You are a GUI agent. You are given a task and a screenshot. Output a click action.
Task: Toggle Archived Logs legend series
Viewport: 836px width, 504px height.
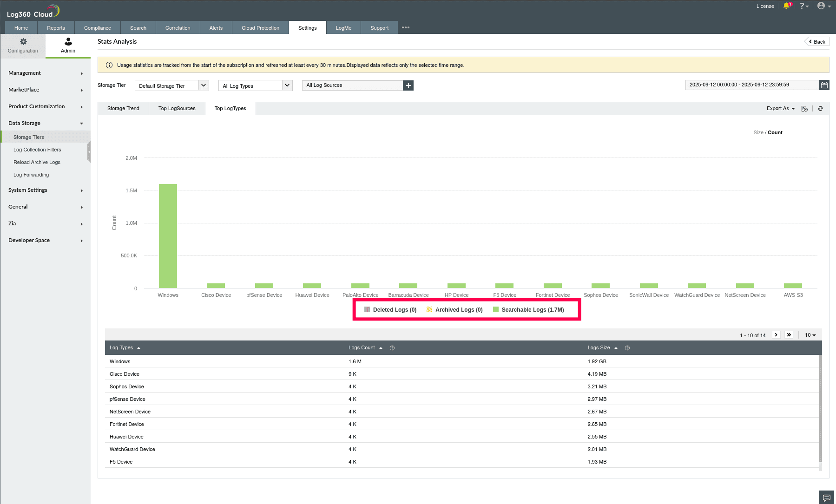[x=454, y=310]
